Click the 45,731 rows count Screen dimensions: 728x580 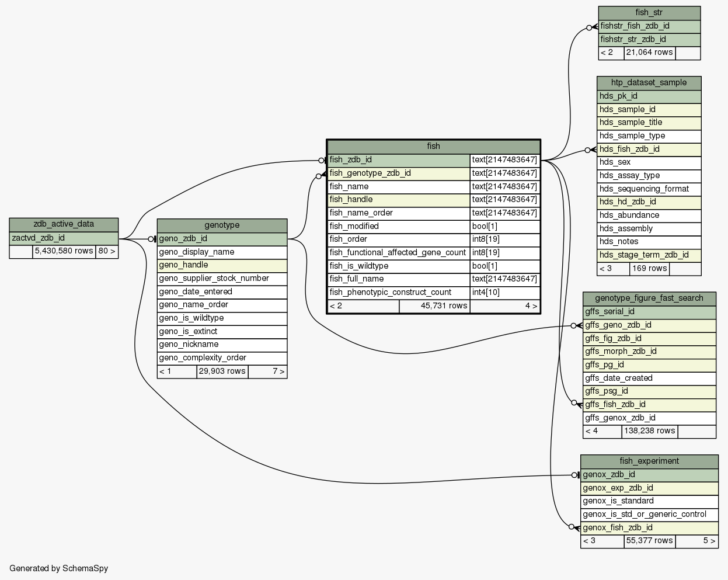[434, 306]
